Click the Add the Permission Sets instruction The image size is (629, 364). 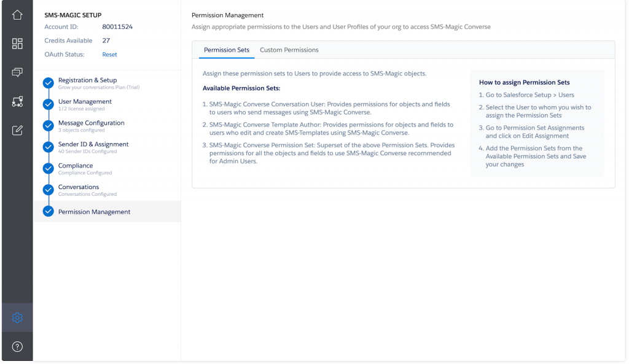click(533, 157)
